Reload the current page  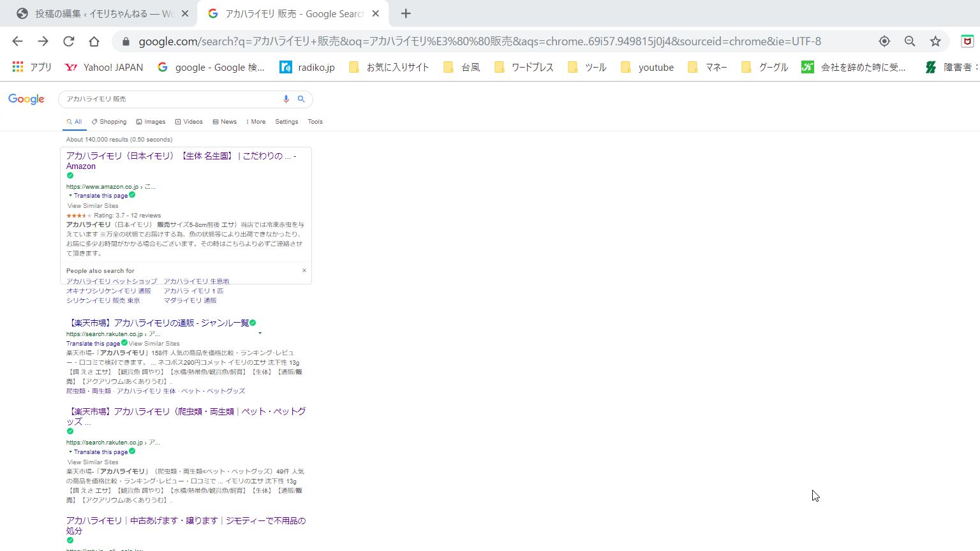tap(68, 41)
